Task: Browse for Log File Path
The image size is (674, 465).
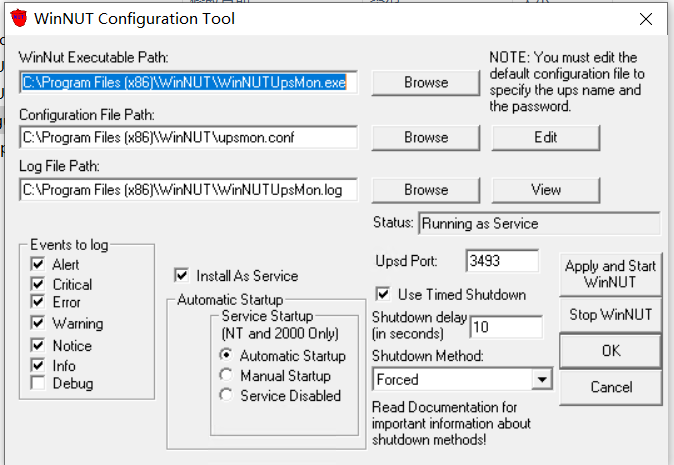Action: pos(426,190)
